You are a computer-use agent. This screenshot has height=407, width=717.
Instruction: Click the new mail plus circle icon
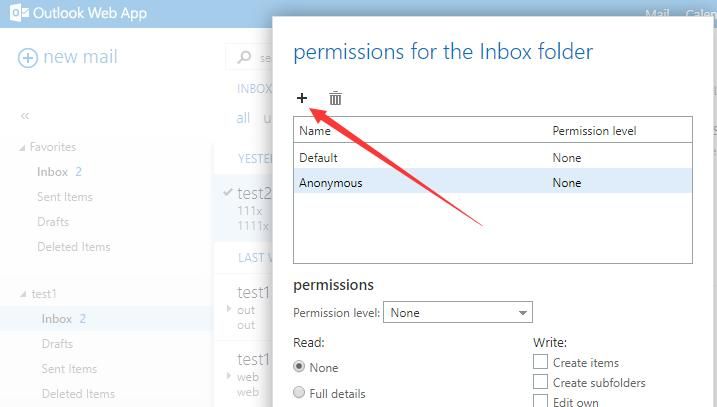[27, 58]
